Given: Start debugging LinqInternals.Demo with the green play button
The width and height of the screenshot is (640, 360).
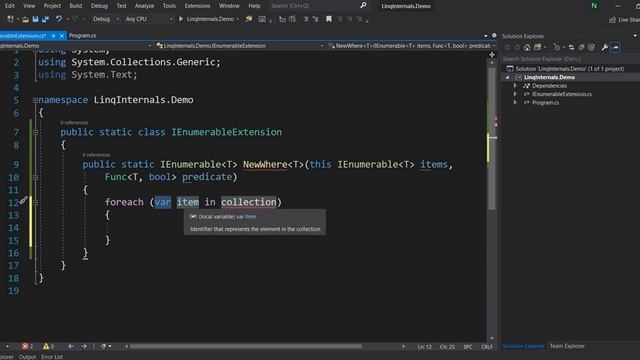Looking at the screenshot, I should pos(181,19).
